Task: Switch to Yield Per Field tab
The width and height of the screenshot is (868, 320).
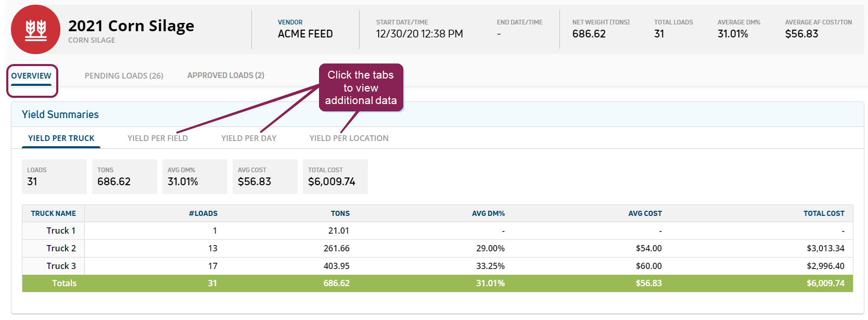Action: coord(157,138)
